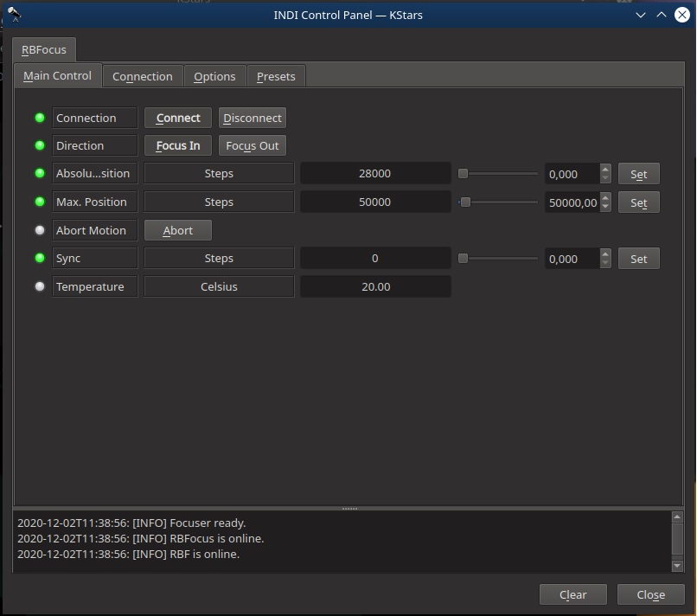Viewport: 697px width, 616px height.
Task: Click the KStars telescope icon in title bar
Action: click(x=14, y=14)
